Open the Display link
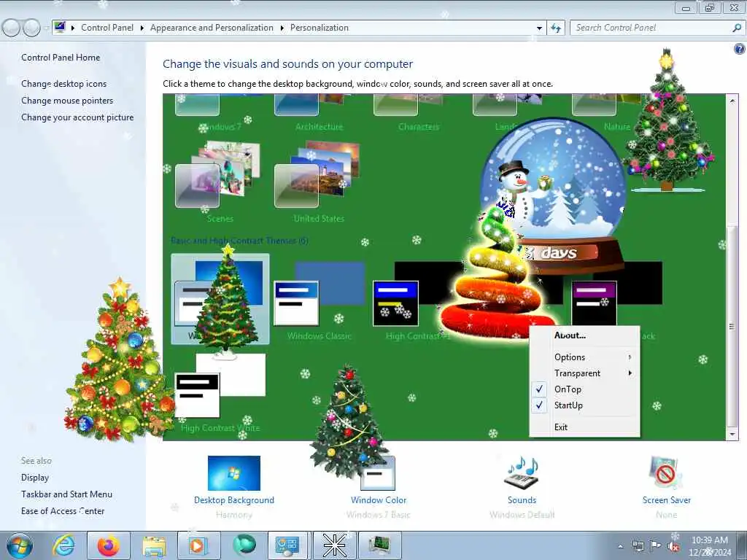This screenshot has height=560, width=747. coord(35,477)
